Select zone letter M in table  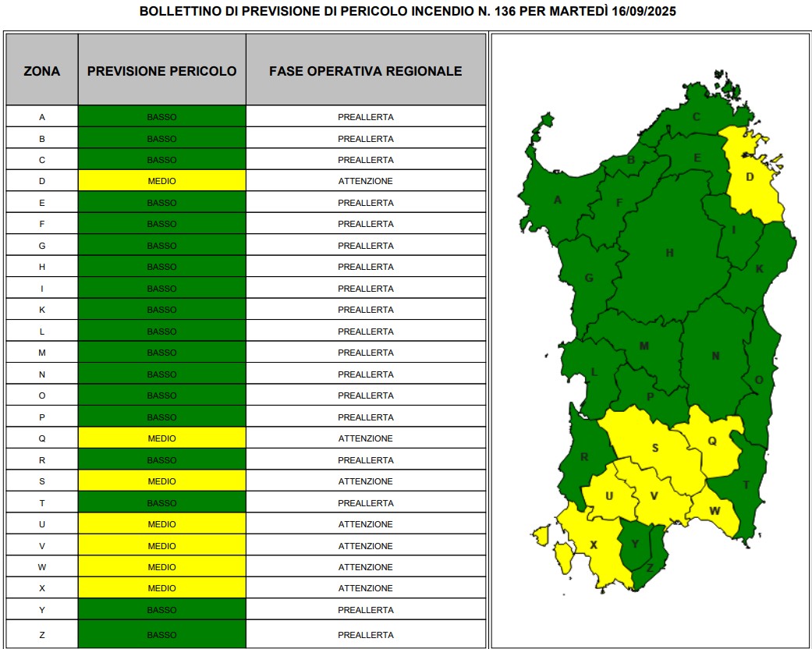42,353
